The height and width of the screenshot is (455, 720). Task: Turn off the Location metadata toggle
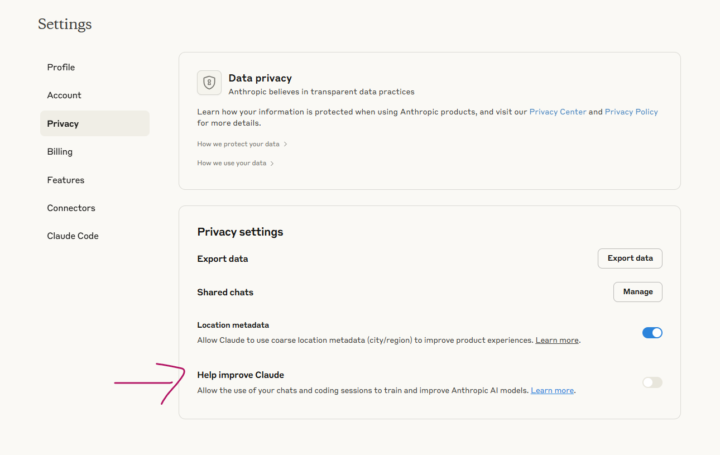652,333
